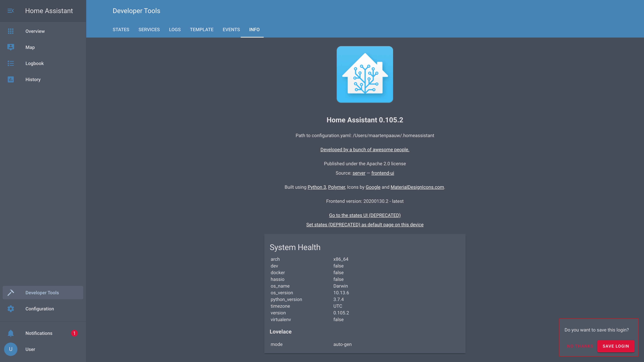Click the Developer Tools hammer icon
Screen dimensions: 644x362
pyautogui.click(x=11, y=293)
